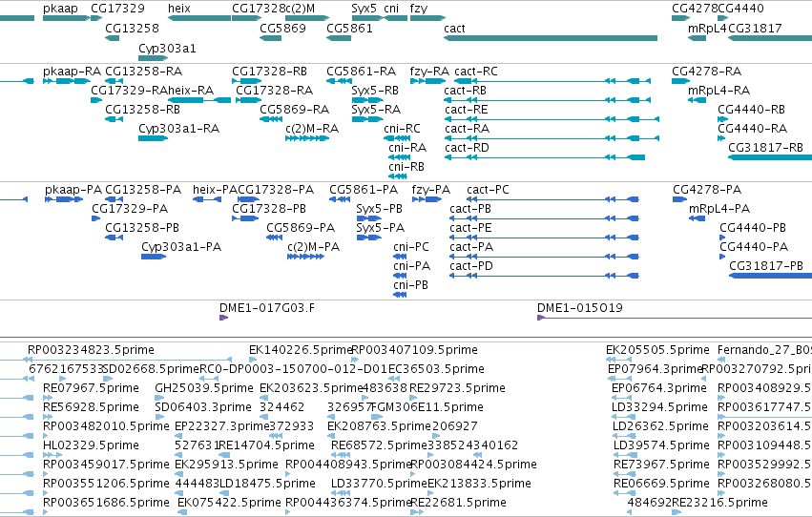Click insertion DME1-017G03.F marker
The width and height of the screenshot is (812, 517).
[x=223, y=318]
